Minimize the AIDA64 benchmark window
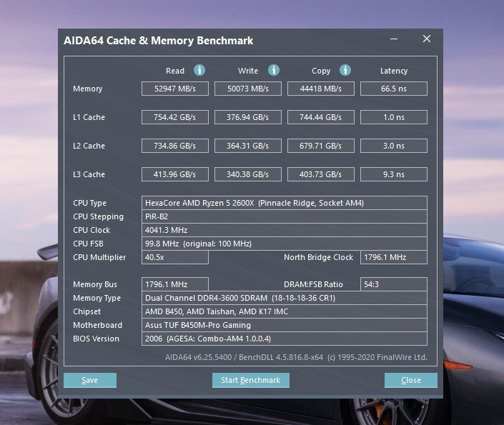Screen dimensions: 504x425 [394, 39]
